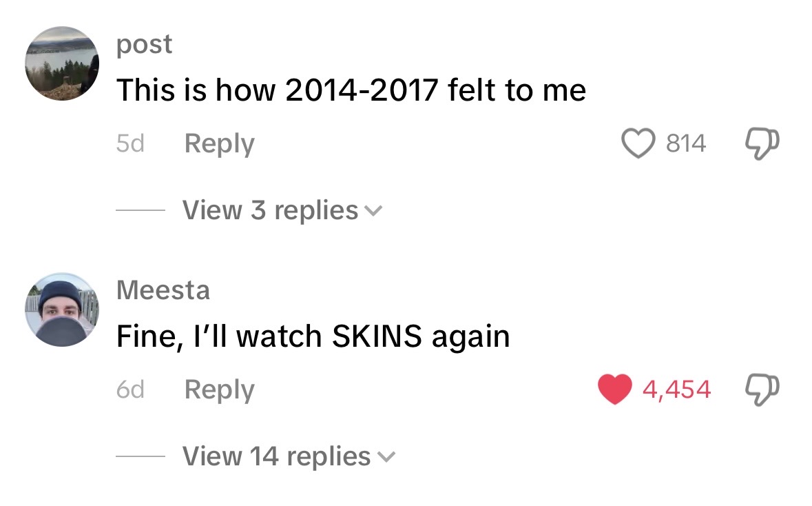The height and width of the screenshot is (506, 812).
Task: Dislike the comment by post
Action: click(x=763, y=143)
